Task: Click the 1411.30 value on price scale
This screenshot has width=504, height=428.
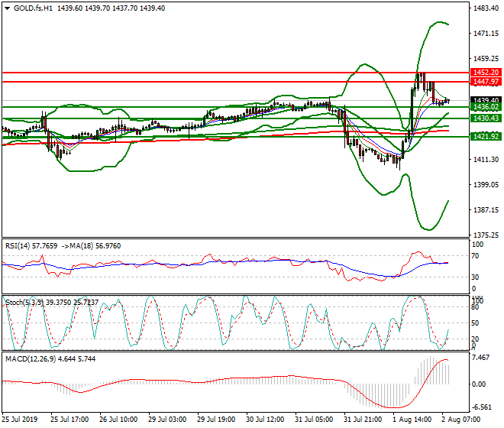Action: pyautogui.click(x=485, y=160)
